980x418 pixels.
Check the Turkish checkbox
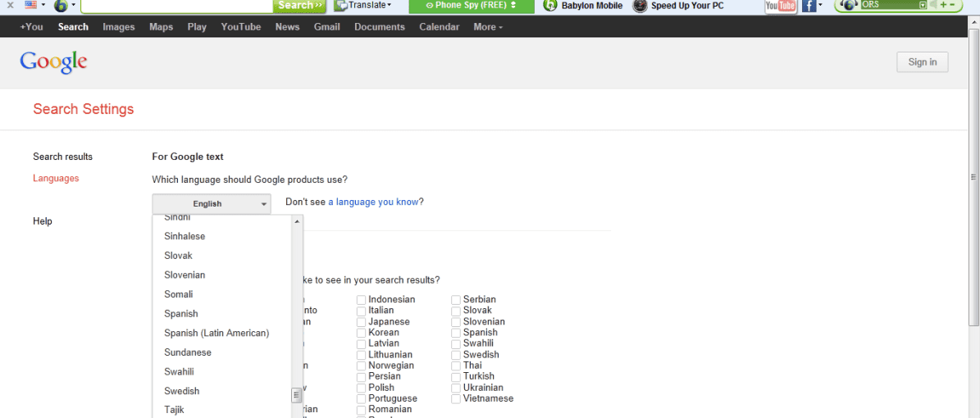tap(456, 377)
